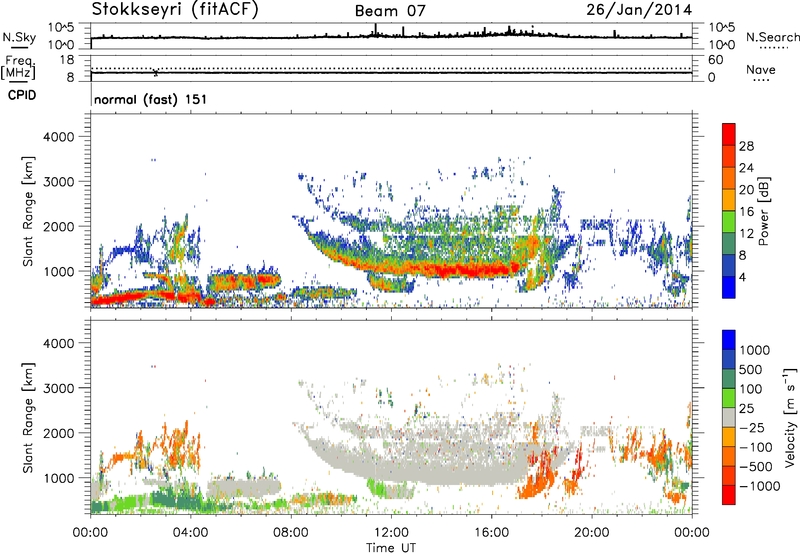Image resolution: width=800 pixels, height=554 pixels.
Task: Click the 'N.Sky' legend label
Action: click(x=19, y=37)
